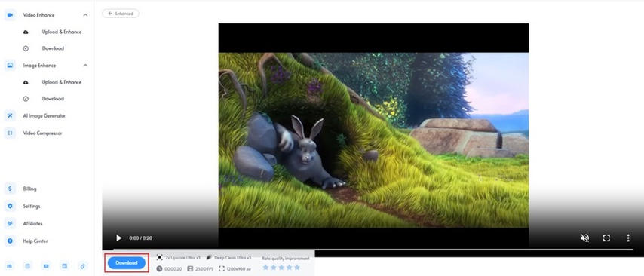Click the Affiliates people icon
Screen dimensions: 644x276
pyautogui.click(x=10, y=223)
